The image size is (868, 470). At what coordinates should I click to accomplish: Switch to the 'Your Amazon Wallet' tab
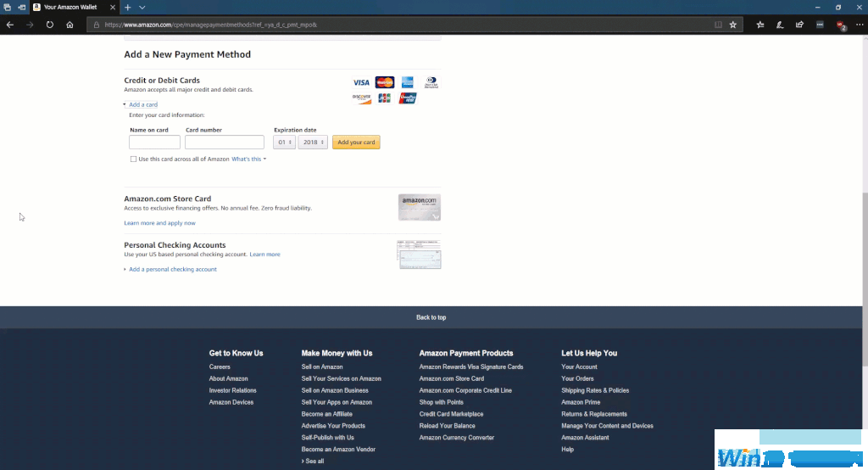pyautogui.click(x=70, y=7)
